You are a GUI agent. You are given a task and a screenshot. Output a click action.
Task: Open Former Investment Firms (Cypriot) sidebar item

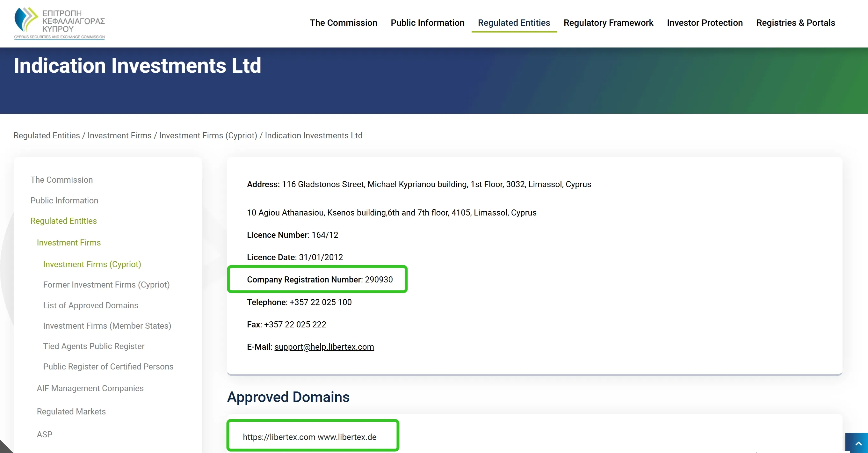(106, 285)
